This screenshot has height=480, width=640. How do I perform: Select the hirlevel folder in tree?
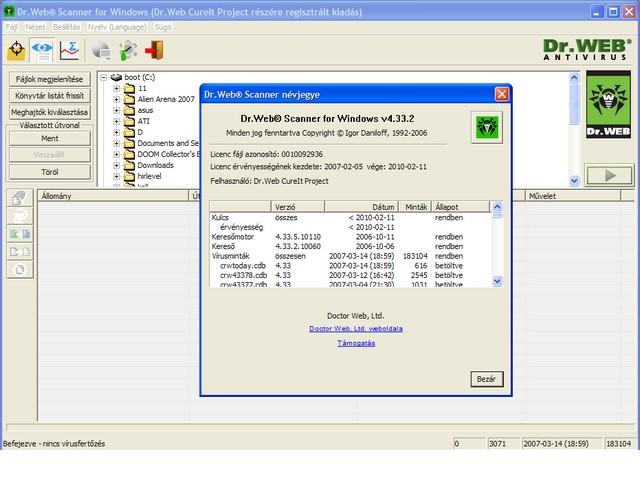149,176
